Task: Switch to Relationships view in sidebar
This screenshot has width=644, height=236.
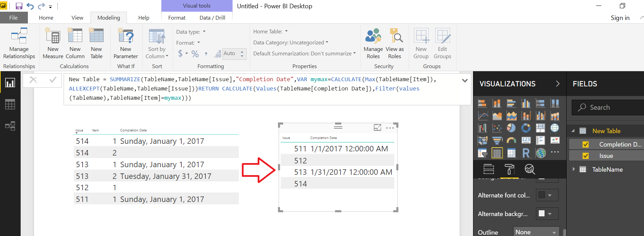Action: [10, 126]
